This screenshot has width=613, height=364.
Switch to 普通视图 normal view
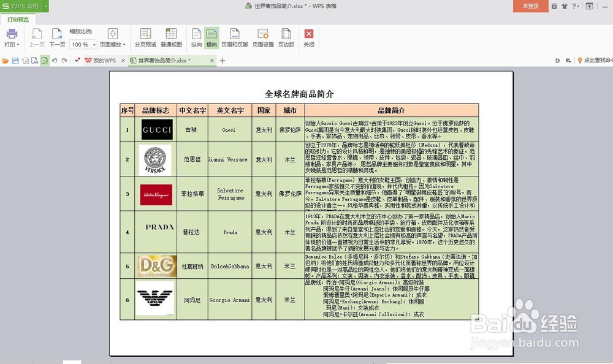coord(171,38)
